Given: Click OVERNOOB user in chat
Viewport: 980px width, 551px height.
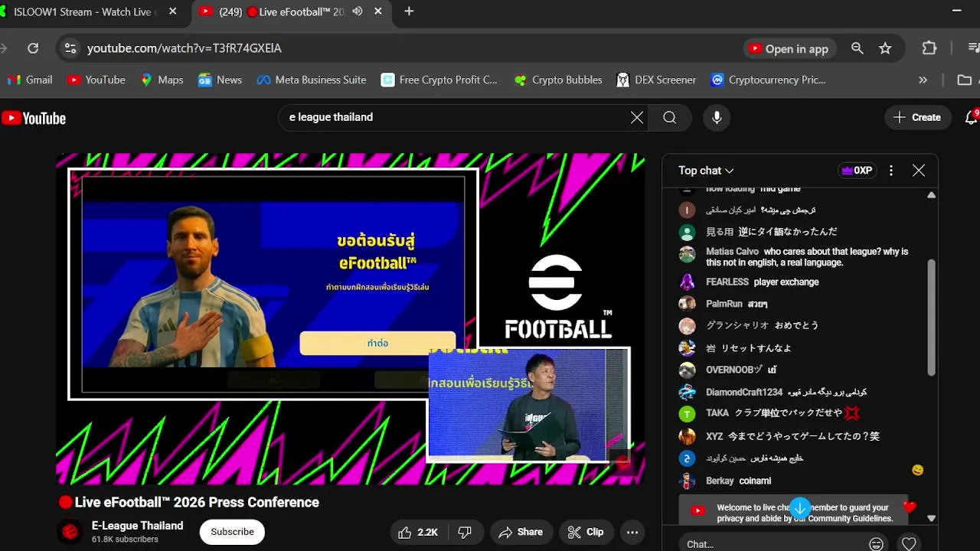Looking at the screenshot, I should 733,370.
